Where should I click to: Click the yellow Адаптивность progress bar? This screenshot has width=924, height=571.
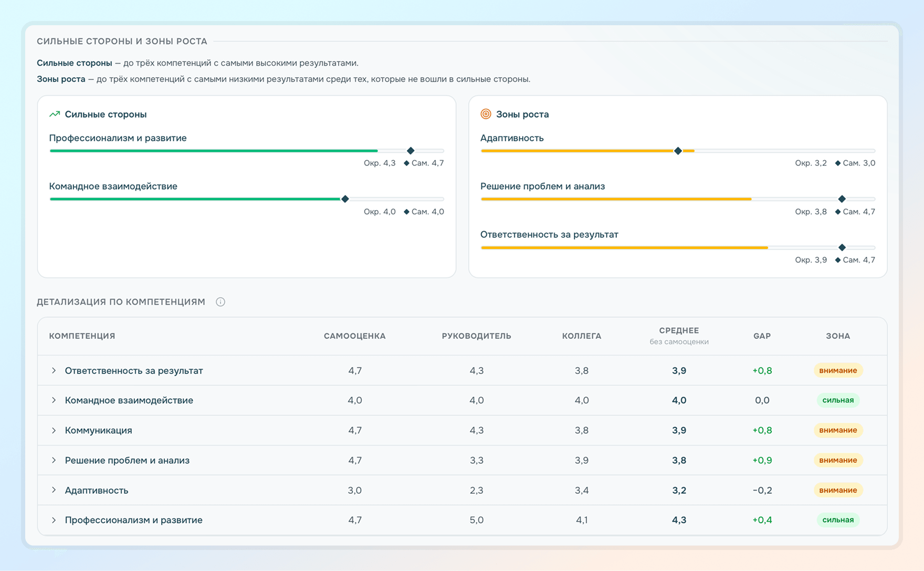[x=587, y=151]
